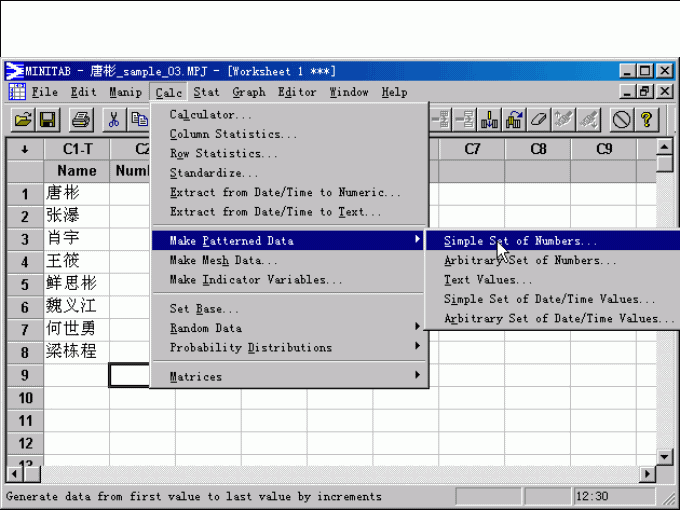
Task: Click the Print icon in toolbar
Action: tap(81, 120)
